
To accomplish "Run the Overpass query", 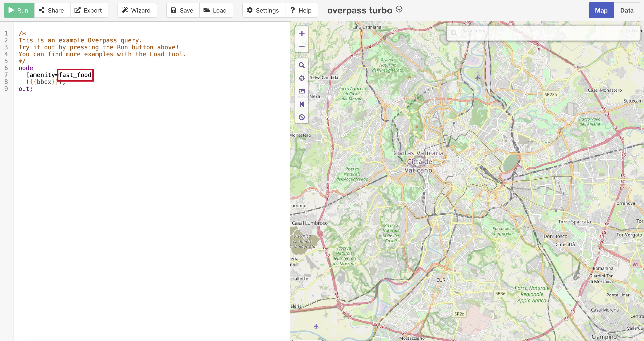I will click(19, 10).
